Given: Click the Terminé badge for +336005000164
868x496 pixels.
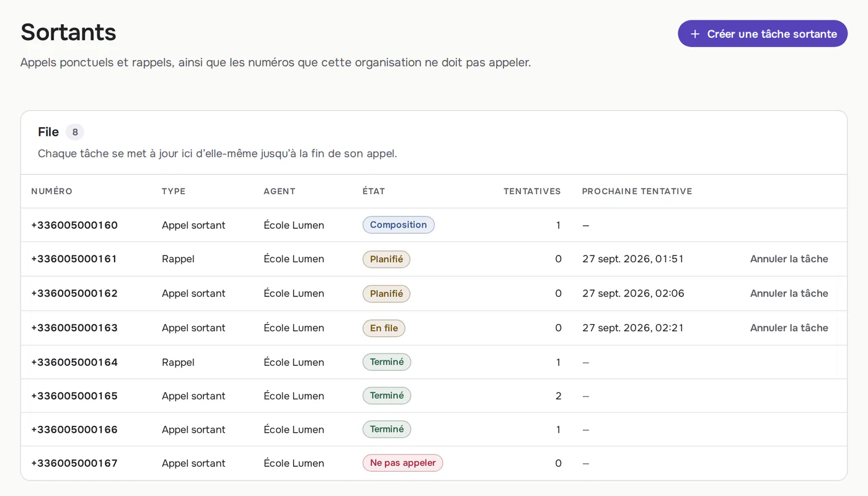Looking at the screenshot, I should (387, 362).
